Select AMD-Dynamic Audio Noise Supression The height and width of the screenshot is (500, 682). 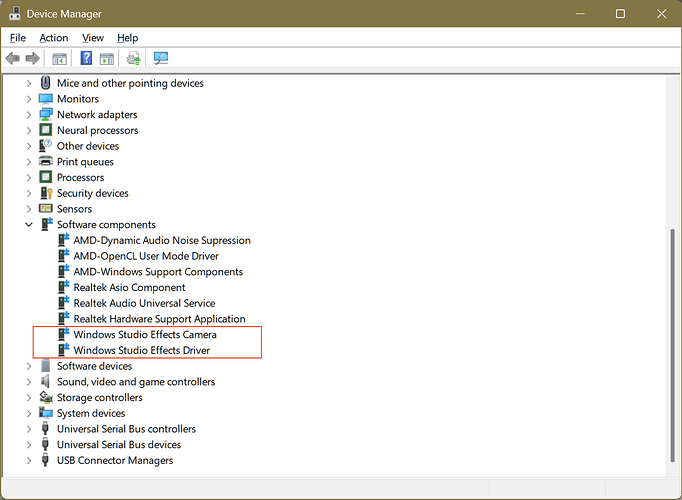(x=162, y=240)
